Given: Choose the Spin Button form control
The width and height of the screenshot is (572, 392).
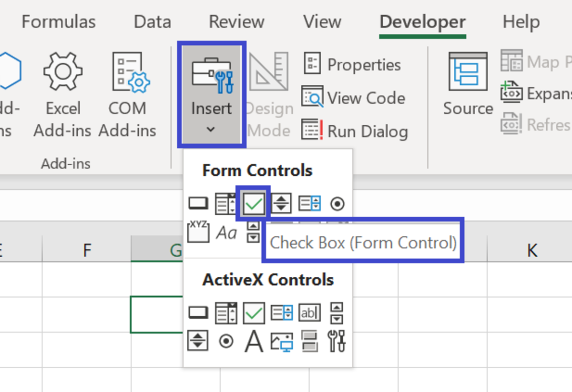Looking at the screenshot, I should [x=281, y=203].
